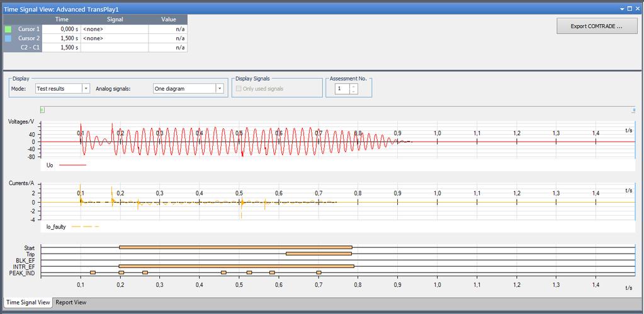644x314 pixels.
Task: Click the Uo legend entry
Action: (x=67, y=165)
